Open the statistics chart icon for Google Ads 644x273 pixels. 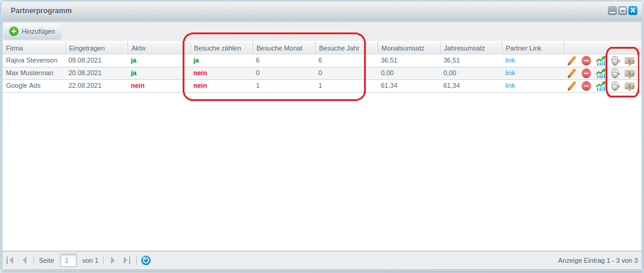[601, 86]
